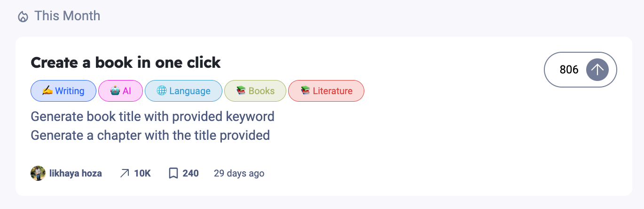Open likhaya hoza's avatar picture
The image size is (644, 209).
(38, 173)
